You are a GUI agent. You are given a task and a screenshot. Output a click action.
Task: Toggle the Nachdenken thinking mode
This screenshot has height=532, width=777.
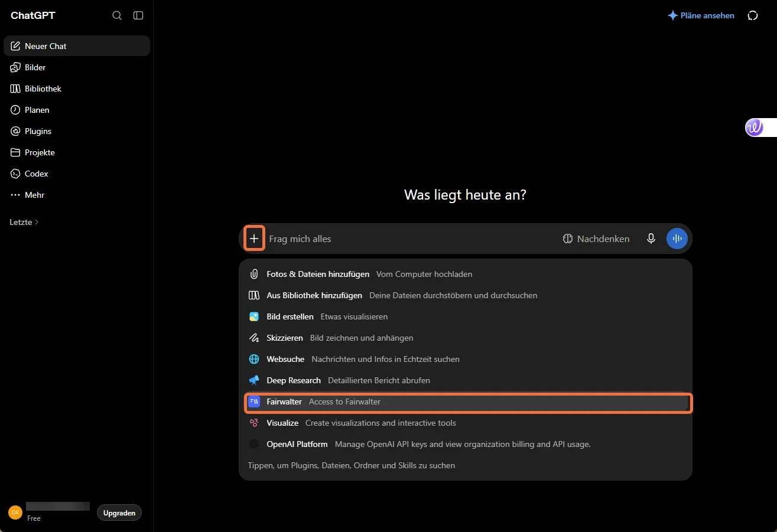pos(596,239)
